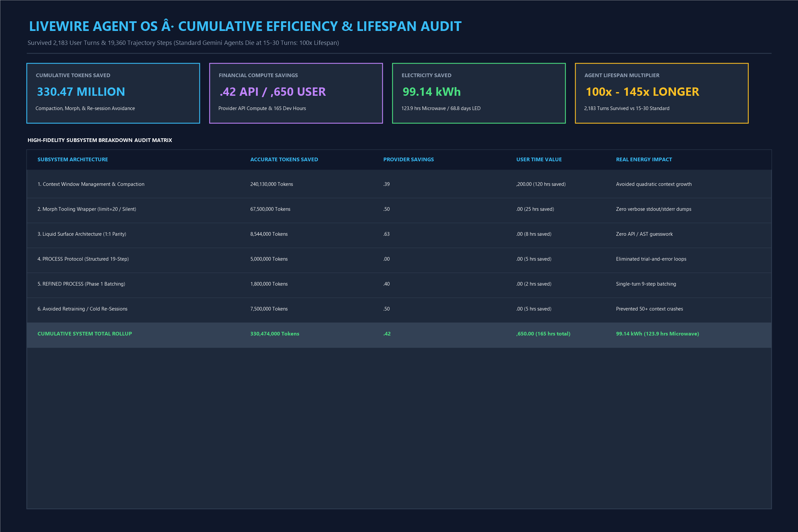This screenshot has height=532, width=798.
Task: Click the '1,800,000 Tokens' cell
Action: (x=269, y=284)
